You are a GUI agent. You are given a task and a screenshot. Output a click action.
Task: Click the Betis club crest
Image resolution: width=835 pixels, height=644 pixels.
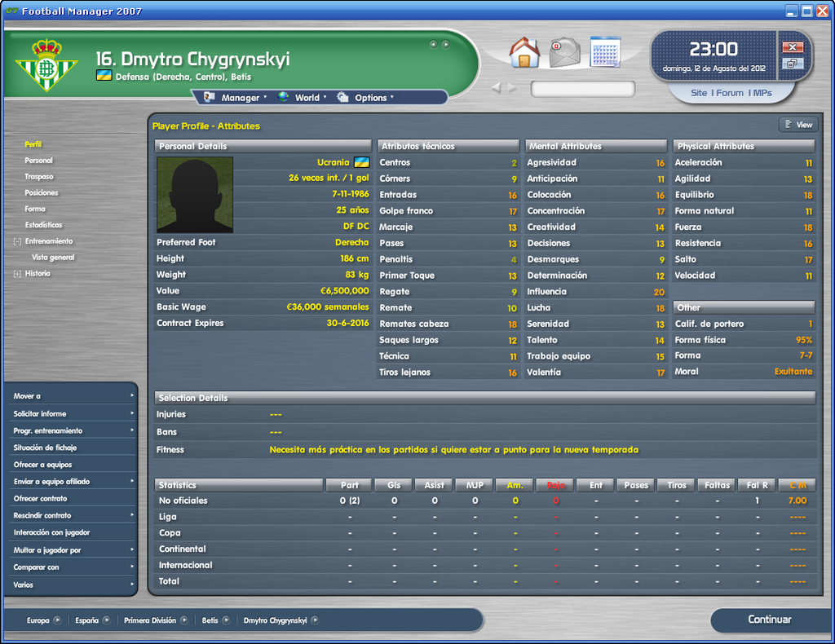(46, 64)
